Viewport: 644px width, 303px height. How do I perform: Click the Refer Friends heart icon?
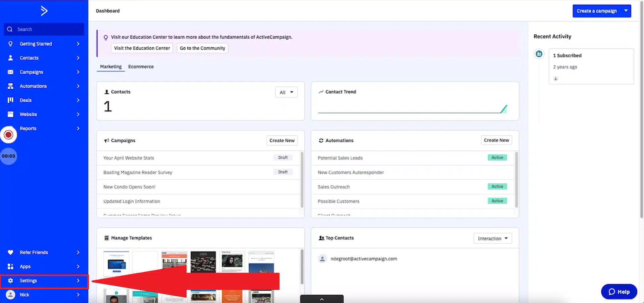pyautogui.click(x=10, y=252)
